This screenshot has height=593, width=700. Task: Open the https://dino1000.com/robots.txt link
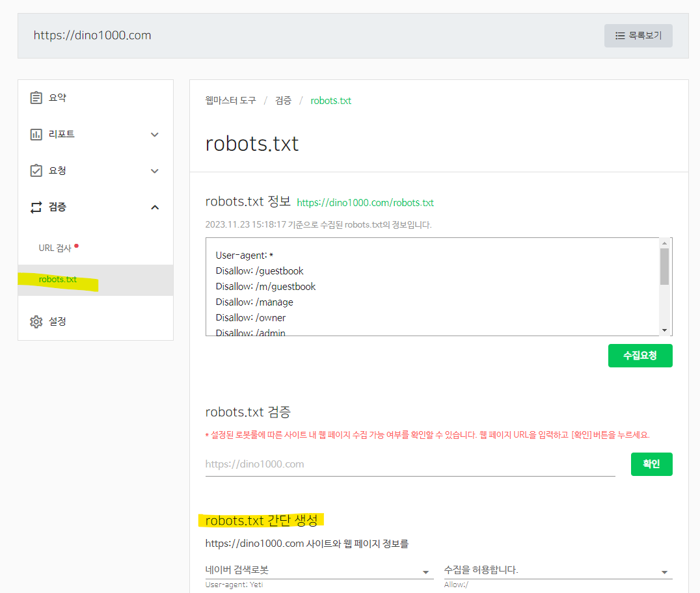[x=365, y=202]
